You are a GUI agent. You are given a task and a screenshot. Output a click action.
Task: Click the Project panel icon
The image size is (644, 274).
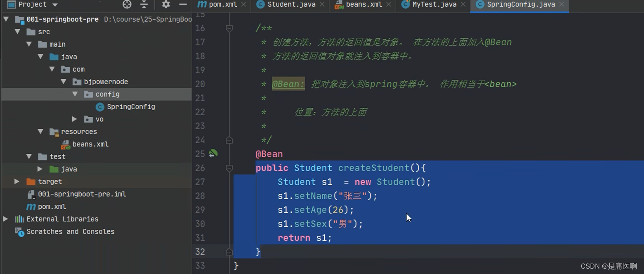pyautogui.click(x=11, y=5)
